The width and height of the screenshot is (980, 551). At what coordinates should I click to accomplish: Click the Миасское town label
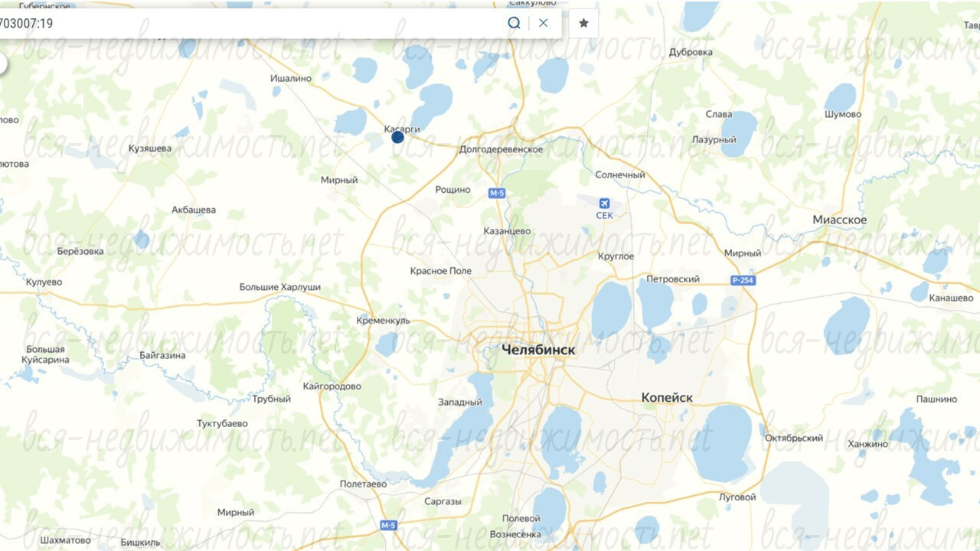pyautogui.click(x=840, y=220)
